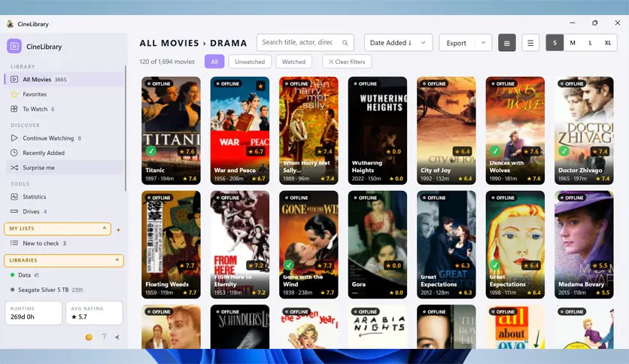Click OFFLINE badge on Wuthering Heights card
Image resolution: width=629 pixels, height=364 pixels.
(366, 83)
